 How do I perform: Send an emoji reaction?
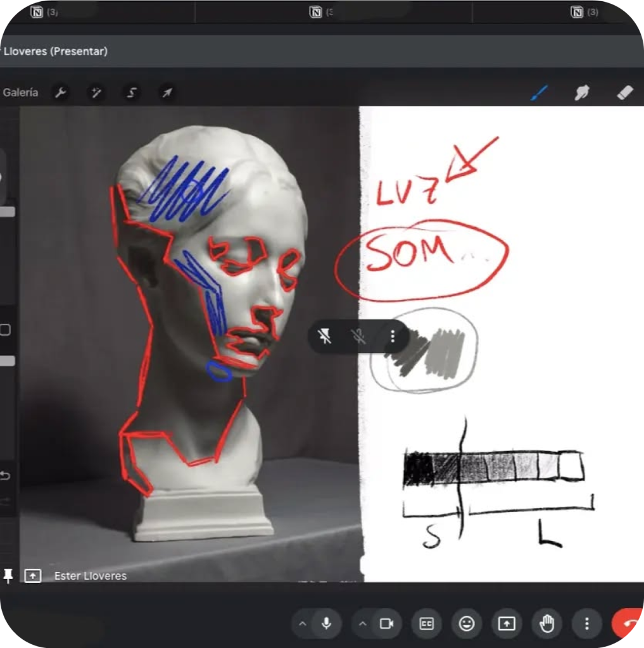467,624
